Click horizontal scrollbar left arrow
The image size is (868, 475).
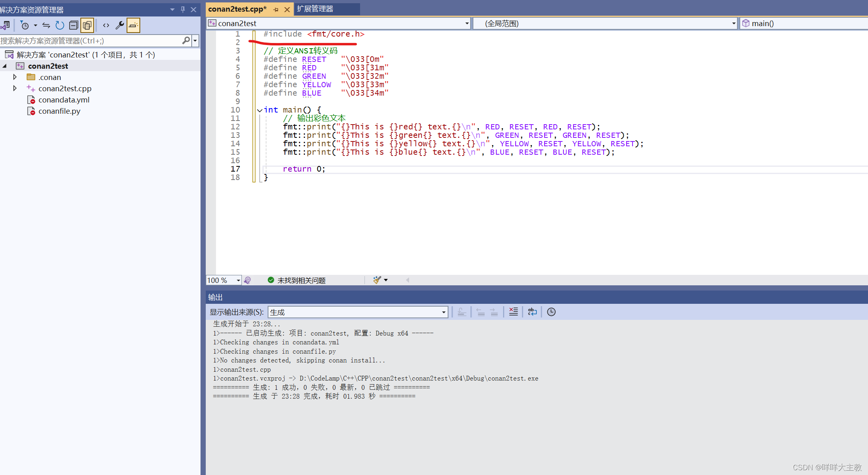pyautogui.click(x=407, y=280)
